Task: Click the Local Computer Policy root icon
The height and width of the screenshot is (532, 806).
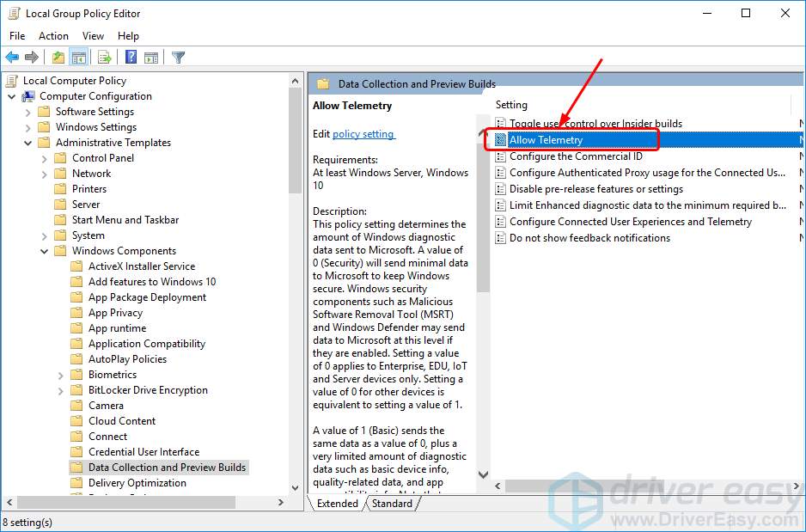Action: click(x=12, y=80)
